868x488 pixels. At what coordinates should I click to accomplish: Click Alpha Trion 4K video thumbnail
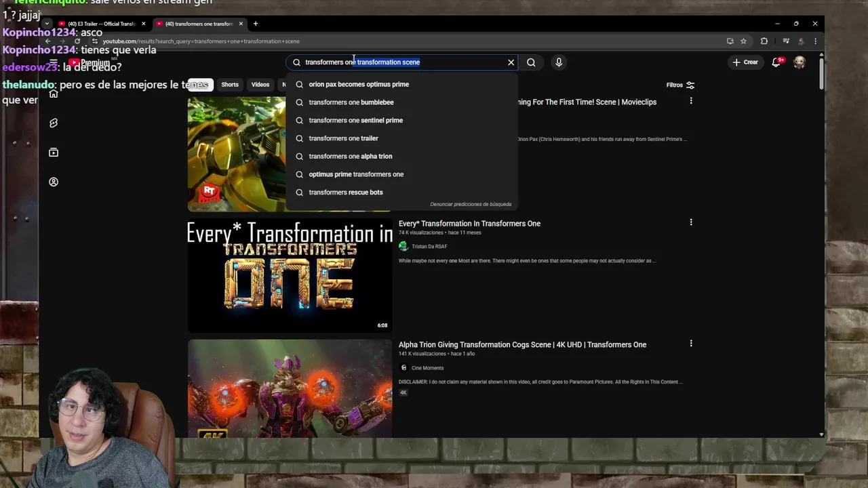click(x=290, y=388)
